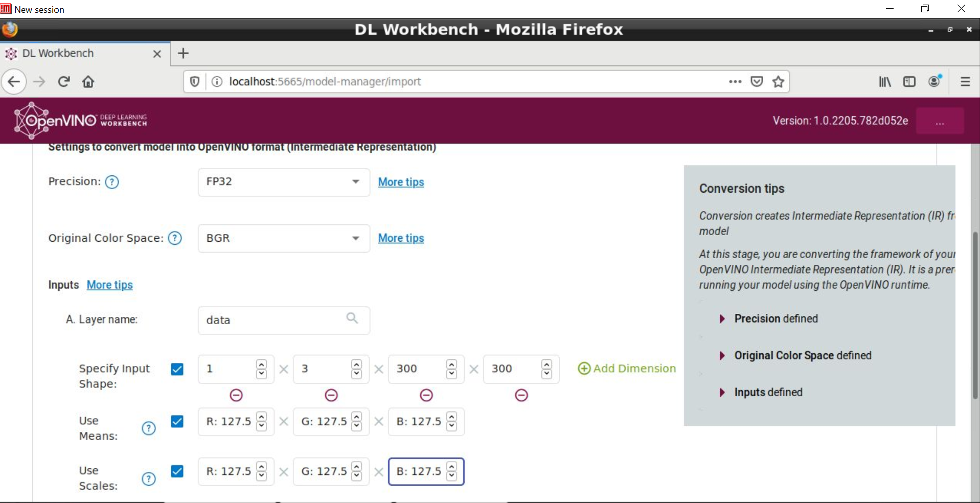Remove the first input shape dimension
Screen dimensions: 980x503
tap(236, 395)
